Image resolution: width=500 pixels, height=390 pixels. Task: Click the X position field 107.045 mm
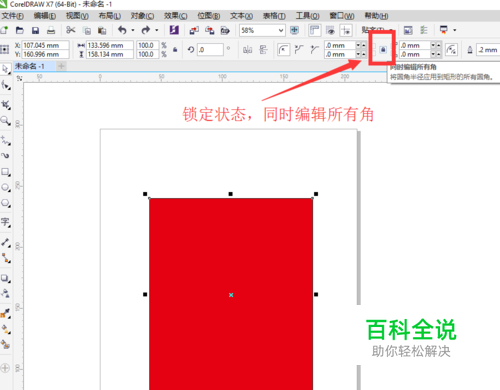pyautogui.click(x=46, y=45)
